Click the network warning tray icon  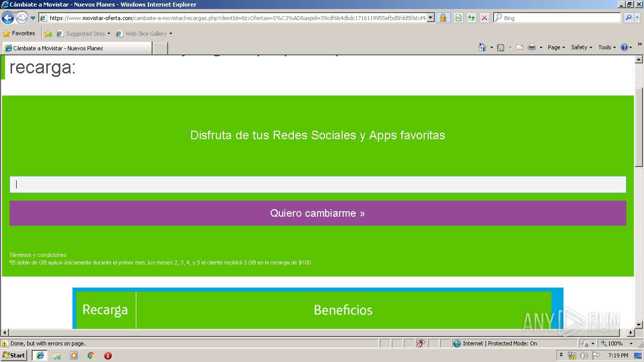[x=572, y=355]
